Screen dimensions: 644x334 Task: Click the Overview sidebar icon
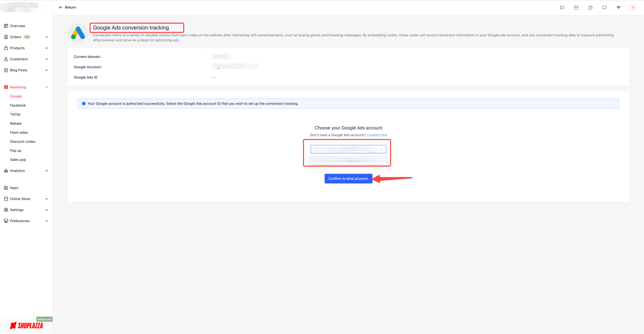(6, 26)
